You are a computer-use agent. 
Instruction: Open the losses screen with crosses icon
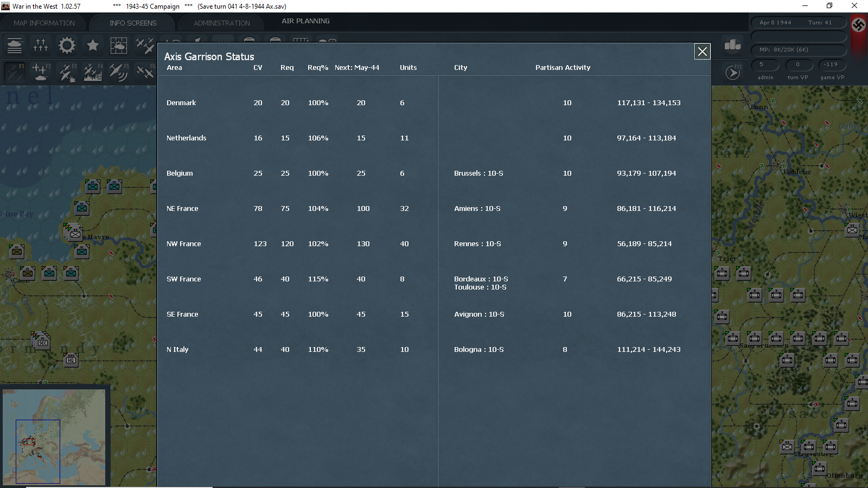coord(41,45)
